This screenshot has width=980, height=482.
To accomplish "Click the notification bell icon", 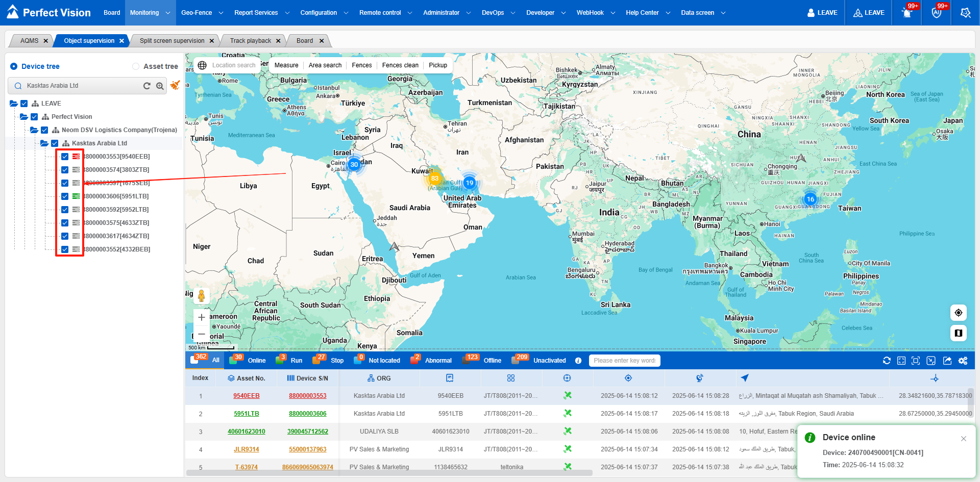I will tap(907, 13).
